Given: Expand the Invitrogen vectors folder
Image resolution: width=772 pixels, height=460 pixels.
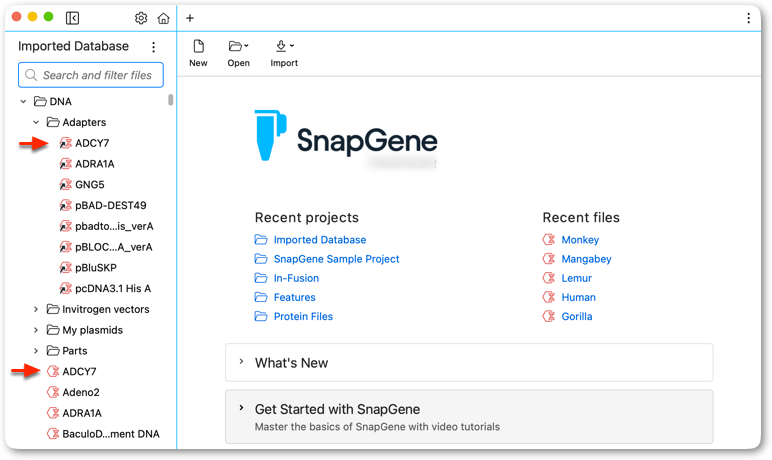Looking at the screenshot, I should pos(36,309).
